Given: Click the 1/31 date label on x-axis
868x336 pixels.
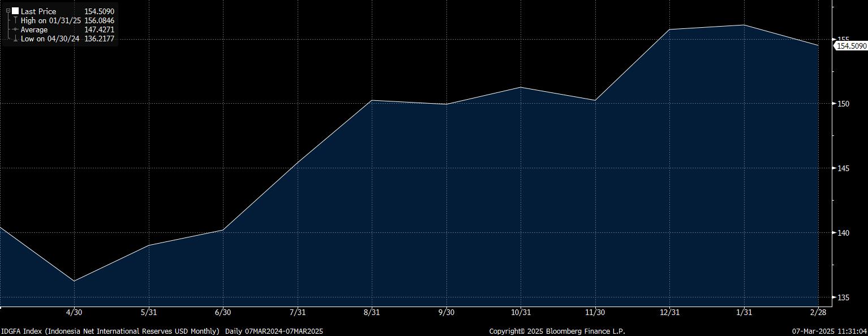Looking at the screenshot, I should (x=744, y=312).
